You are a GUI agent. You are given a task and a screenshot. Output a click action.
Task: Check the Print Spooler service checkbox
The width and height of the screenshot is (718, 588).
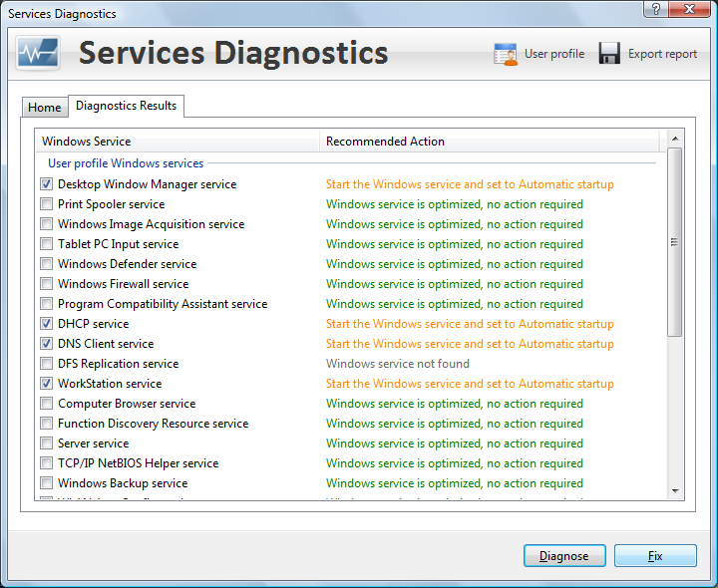46,204
